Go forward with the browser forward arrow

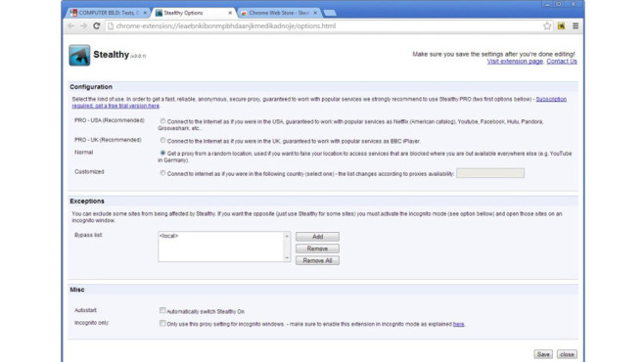(x=84, y=25)
